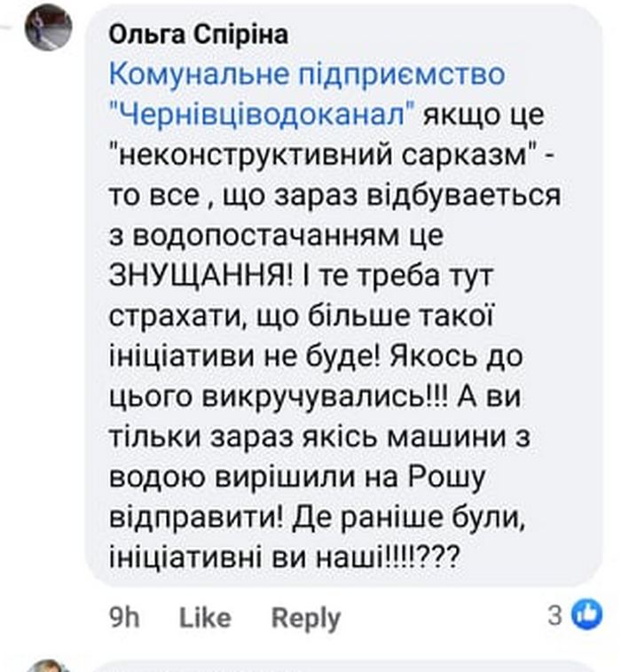621x672 pixels.
Task: Click the author name Ольга Спіріна
Action: point(198,35)
